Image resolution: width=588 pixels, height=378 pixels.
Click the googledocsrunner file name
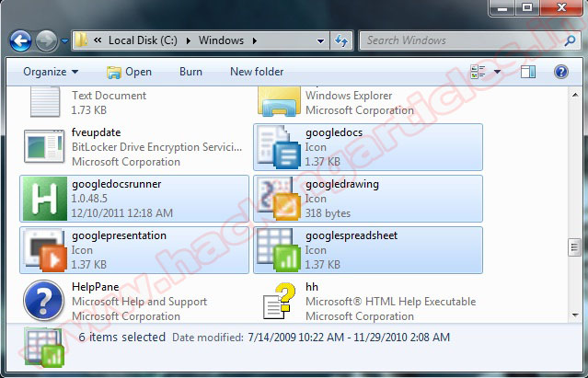[116, 184]
